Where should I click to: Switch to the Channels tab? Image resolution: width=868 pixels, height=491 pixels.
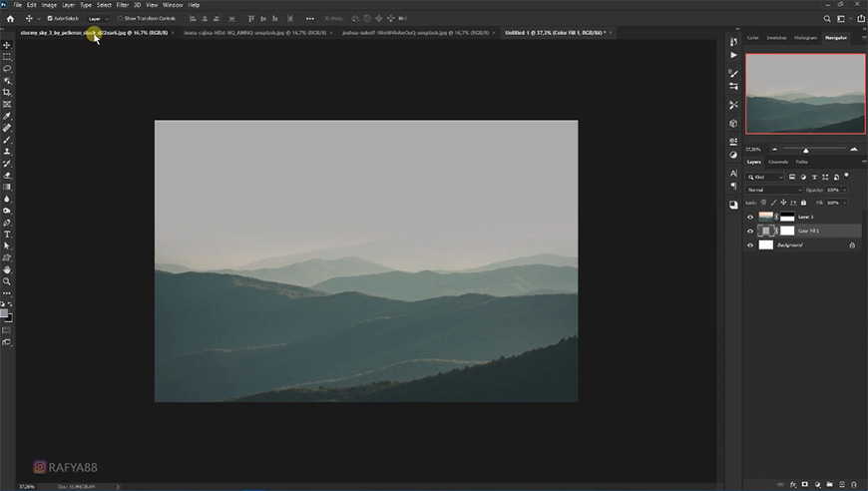[x=778, y=162]
